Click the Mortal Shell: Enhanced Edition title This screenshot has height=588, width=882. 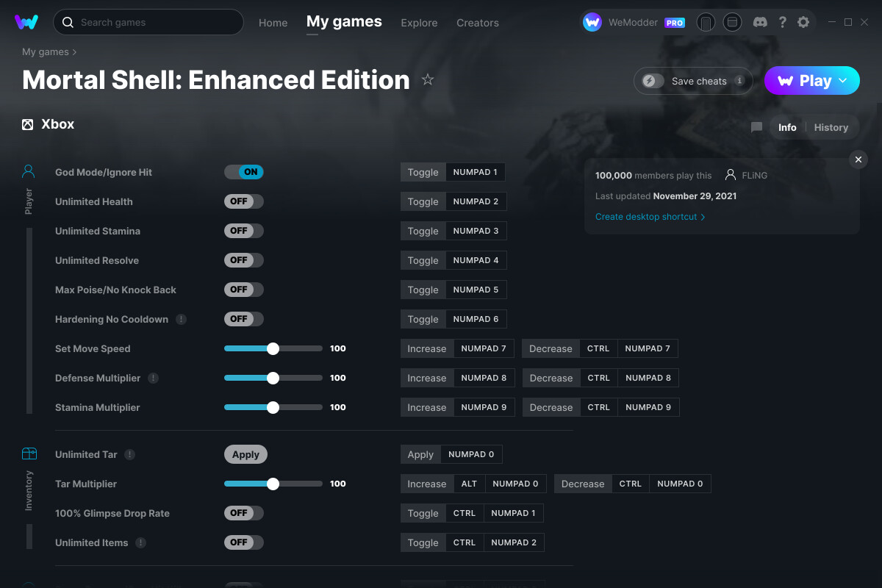pos(216,79)
